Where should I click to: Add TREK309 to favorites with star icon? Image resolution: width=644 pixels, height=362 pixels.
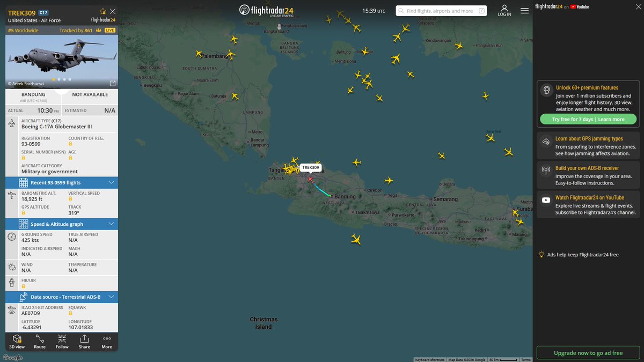[x=103, y=11]
